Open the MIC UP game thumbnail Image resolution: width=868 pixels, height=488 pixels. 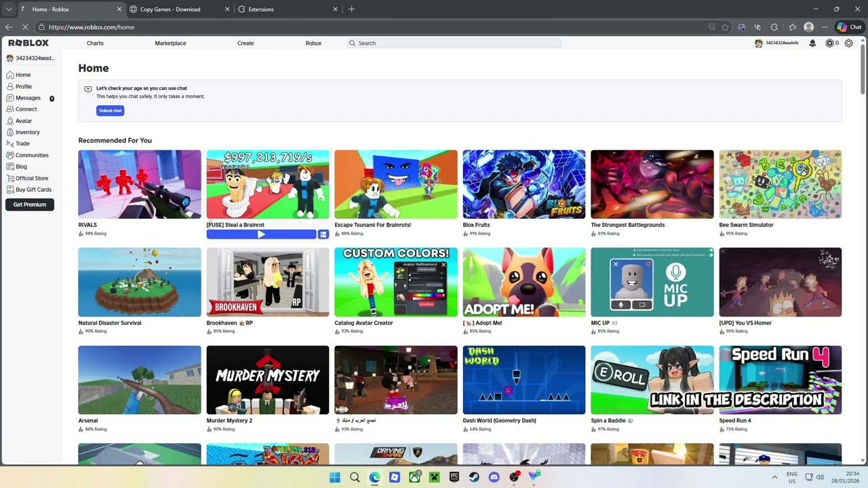pos(652,282)
